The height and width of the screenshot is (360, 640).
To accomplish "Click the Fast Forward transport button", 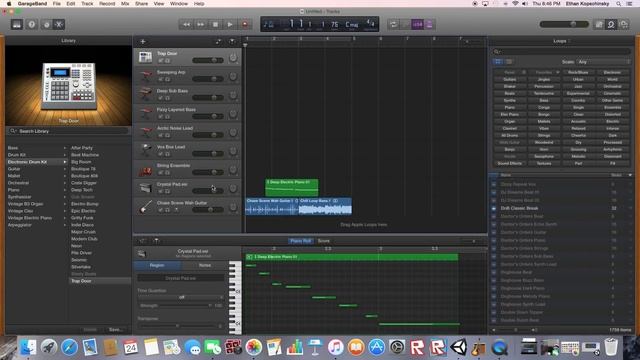I will (200, 24).
